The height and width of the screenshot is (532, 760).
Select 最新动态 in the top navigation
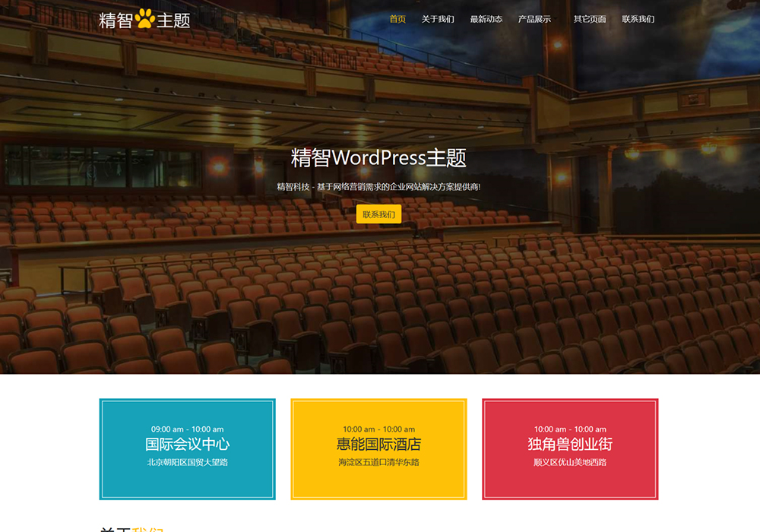click(x=486, y=19)
